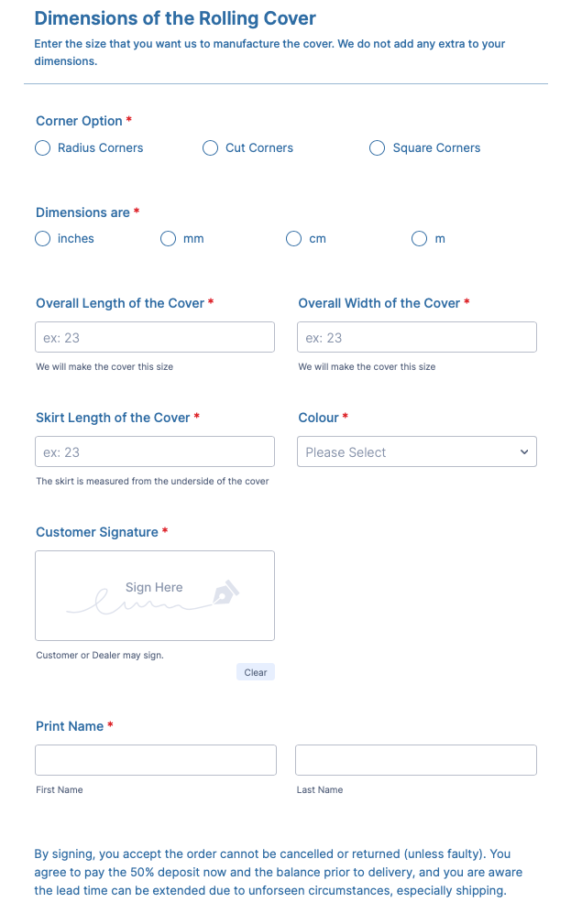The height and width of the screenshot is (924, 571).
Task: Select mm as the dimensions unit
Action: [169, 239]
